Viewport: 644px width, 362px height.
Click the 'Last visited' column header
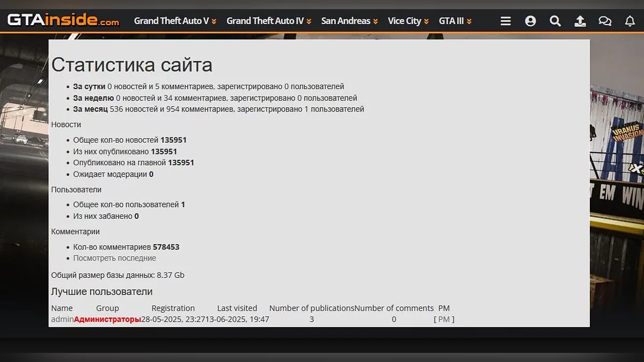237,308
